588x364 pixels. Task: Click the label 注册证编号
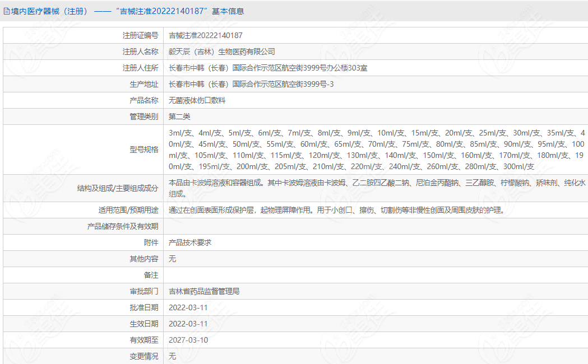pyautogui.click(x=140, y=36)
